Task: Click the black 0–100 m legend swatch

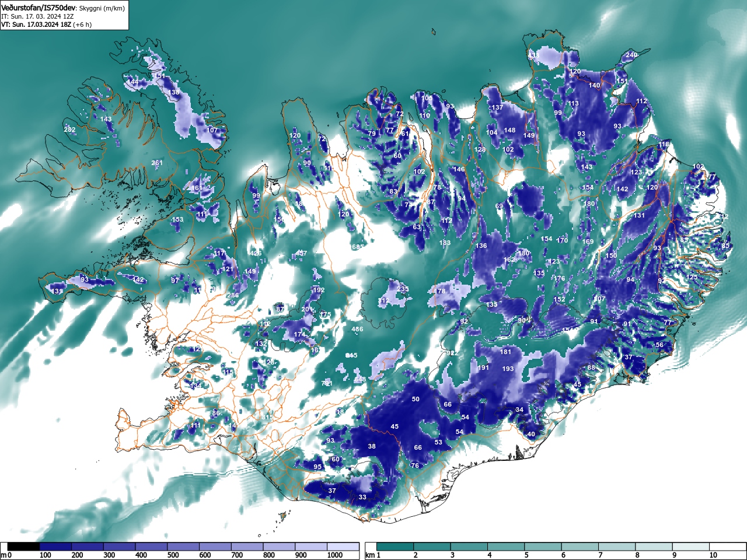Action: click(23, 547)
